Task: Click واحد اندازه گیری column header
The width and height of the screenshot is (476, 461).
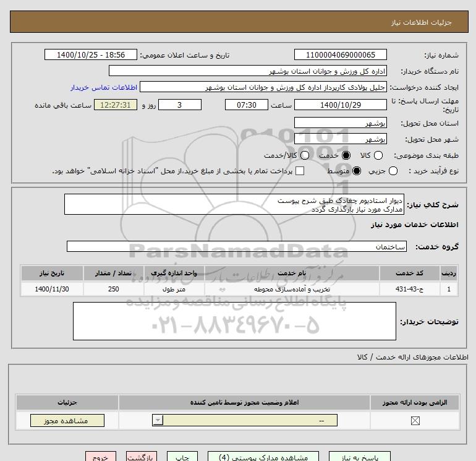Action: coord(174,273)
